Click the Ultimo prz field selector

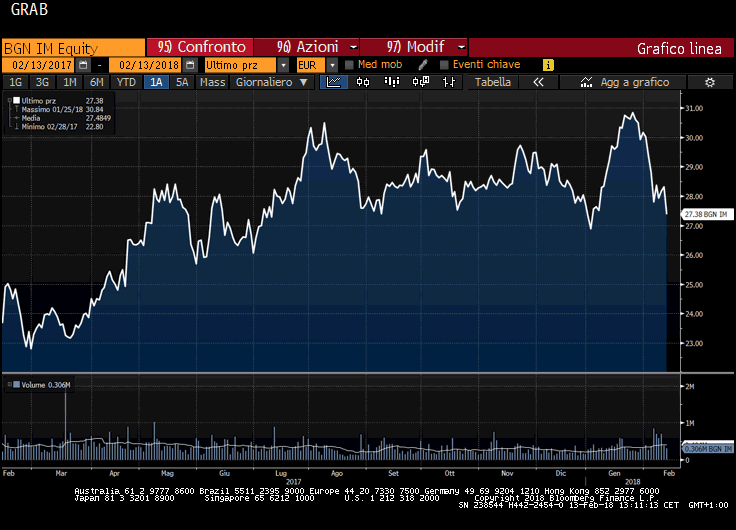tap(241, 65)
